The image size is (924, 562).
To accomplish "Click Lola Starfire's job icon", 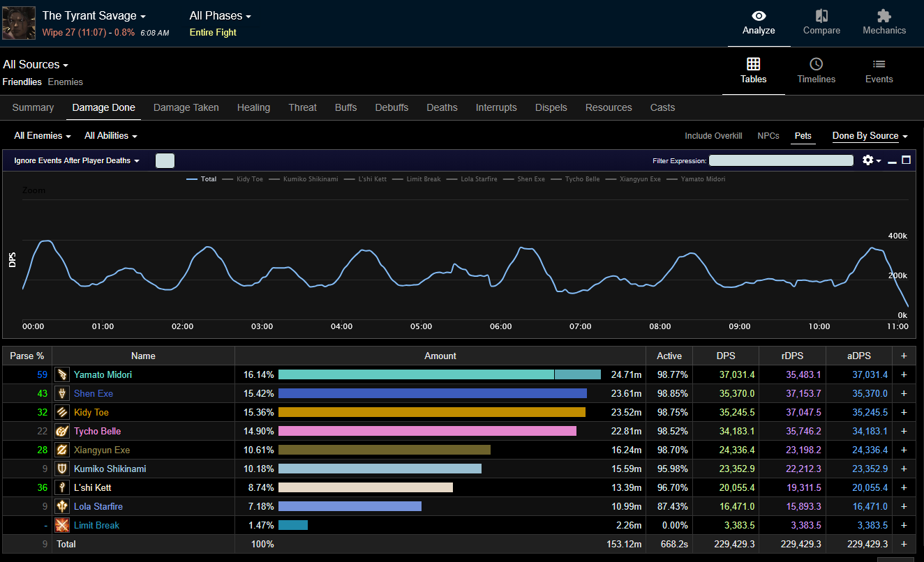I will coord(63,506).
